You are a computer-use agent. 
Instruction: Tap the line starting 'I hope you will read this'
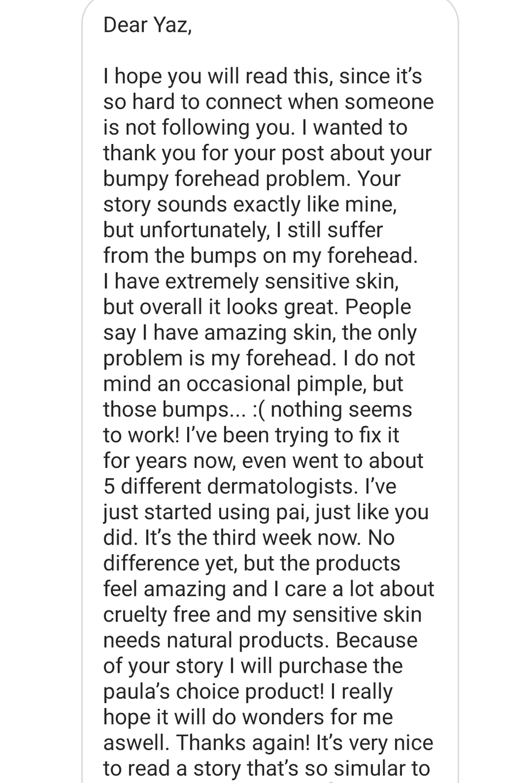[x=263, y=77]
